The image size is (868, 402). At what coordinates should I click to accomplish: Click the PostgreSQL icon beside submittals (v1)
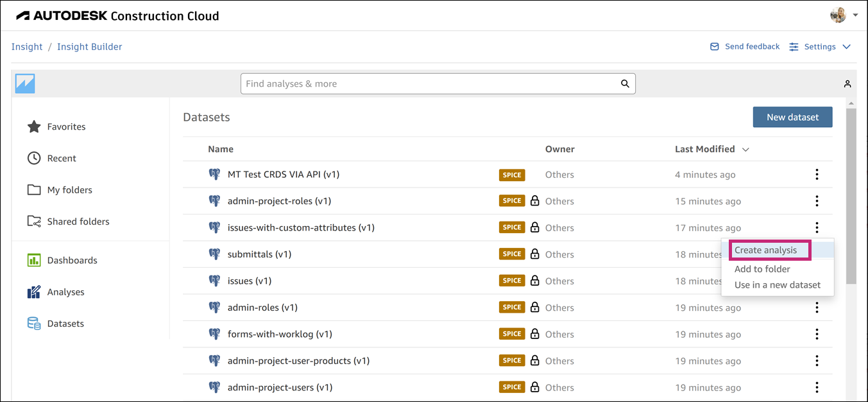coord(214,253)
